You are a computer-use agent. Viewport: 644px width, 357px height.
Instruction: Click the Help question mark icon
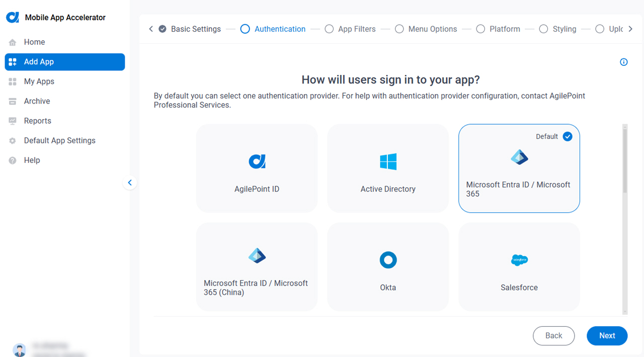pos(13,160)
